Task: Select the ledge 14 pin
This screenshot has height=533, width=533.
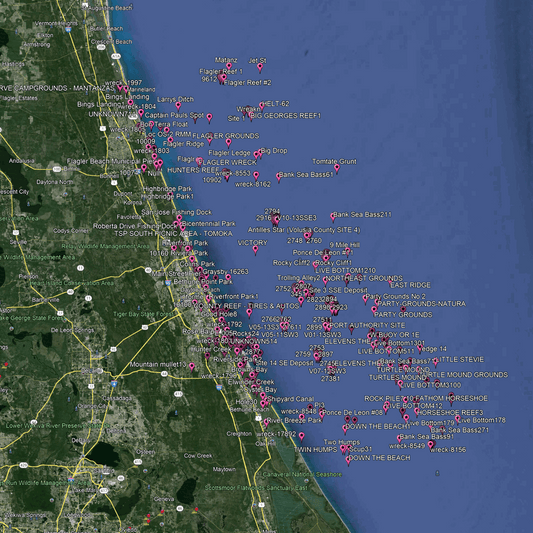Action: coord(420,348)
